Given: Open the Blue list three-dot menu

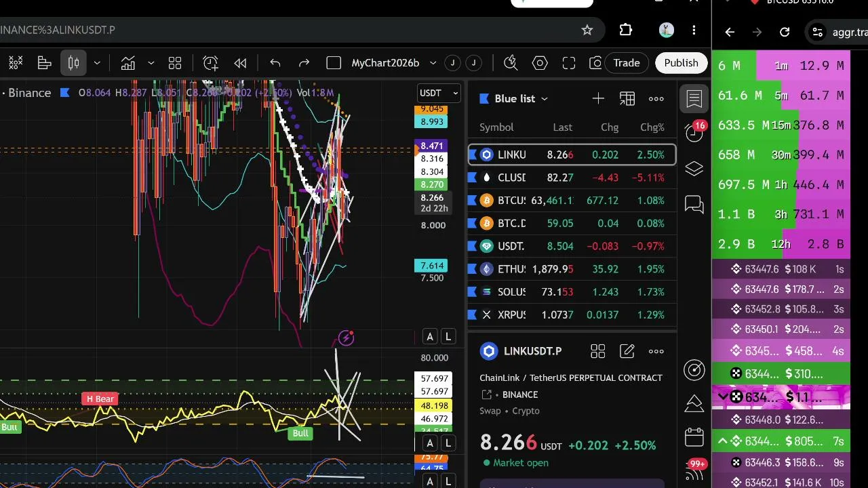Looking at the screenshot, I should pyautogui.click(x=656, y=99).
